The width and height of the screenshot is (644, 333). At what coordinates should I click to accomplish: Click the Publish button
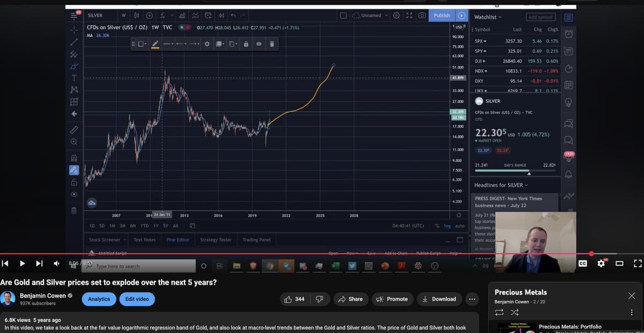coord(441,16)
